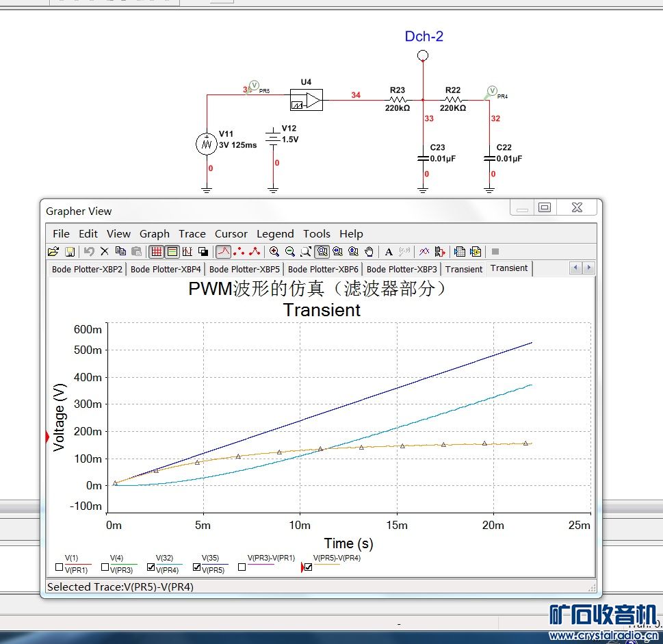Click the graph title 'Transient' text
This screenshot has height=644, width=663.
tap(322, 310)
